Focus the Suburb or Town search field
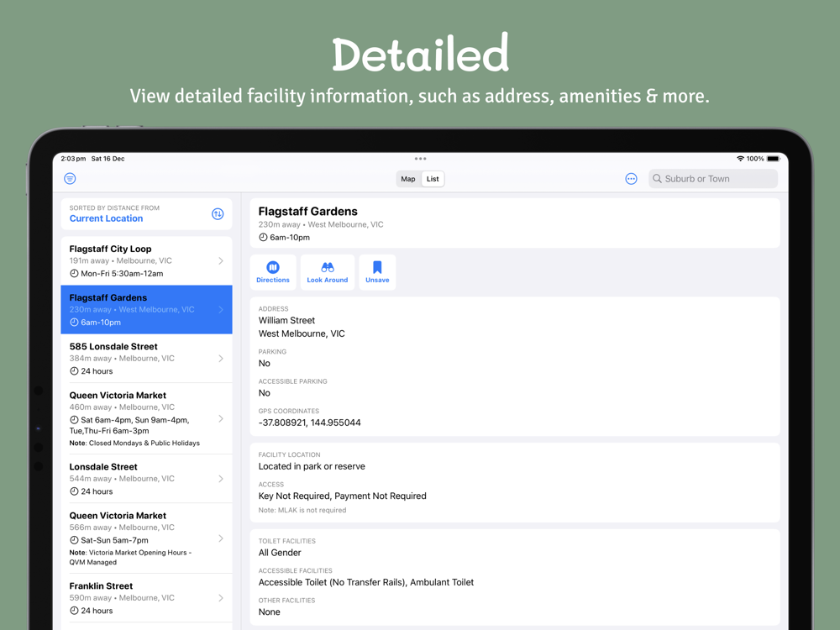 (713, 179)
